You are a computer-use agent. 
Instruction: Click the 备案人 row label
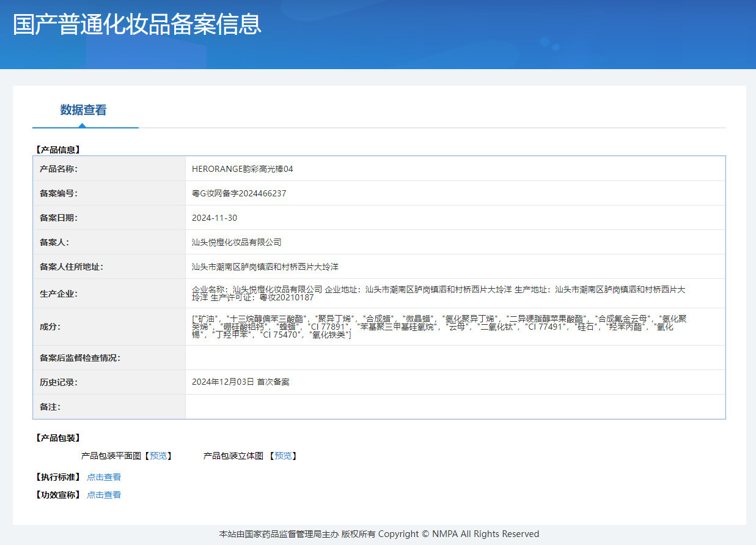54,242
